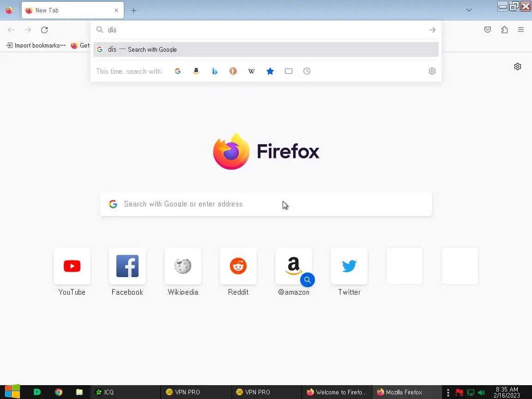Expand the list all tabs chevron

[x=469, y=10]
